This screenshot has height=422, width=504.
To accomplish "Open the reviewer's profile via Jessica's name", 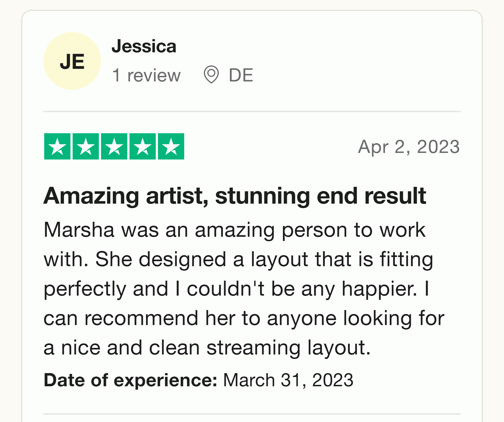I will pyautogui.click(x=144, y=47).
